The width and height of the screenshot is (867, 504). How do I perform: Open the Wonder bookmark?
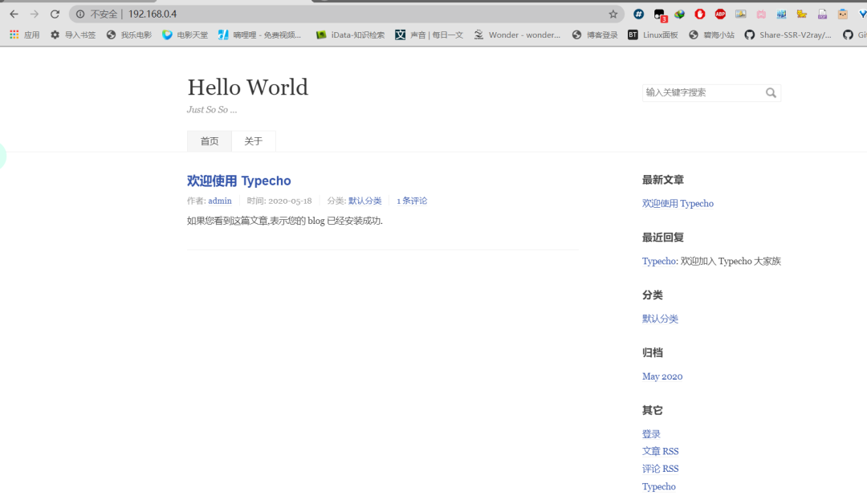[x=517, y=35]
